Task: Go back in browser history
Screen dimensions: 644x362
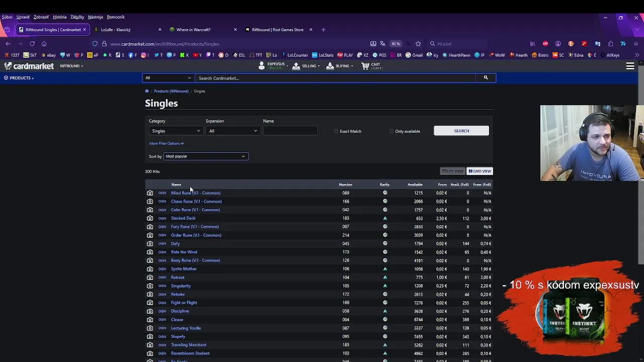Action: coord(8,44)
